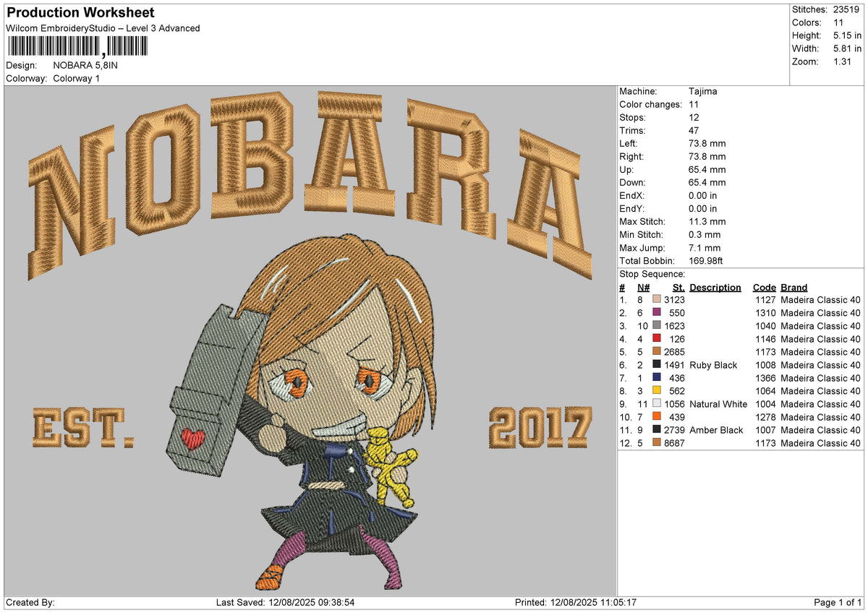The image size is (868, 613).
Task: Click the red heart on the hammer
Action: [192, 440]
